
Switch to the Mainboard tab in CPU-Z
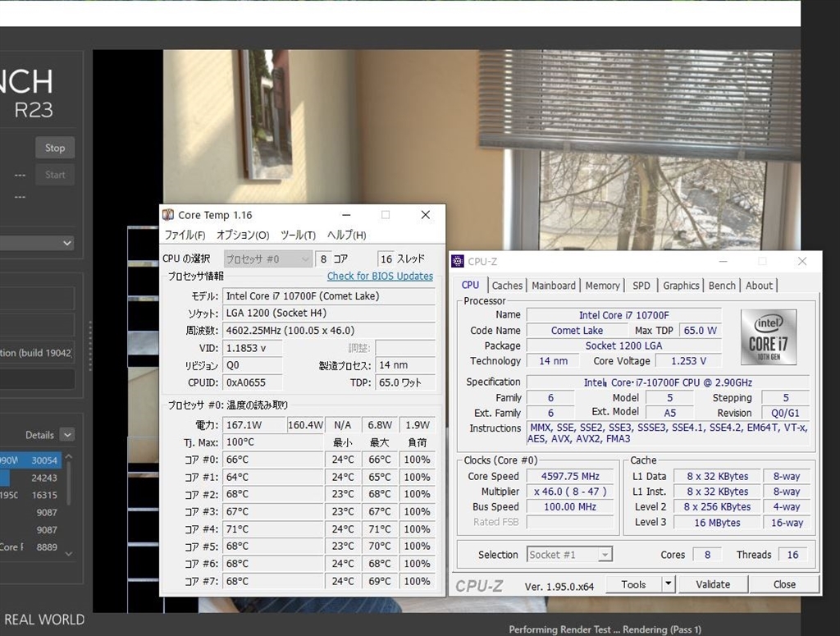pos(554,286)
